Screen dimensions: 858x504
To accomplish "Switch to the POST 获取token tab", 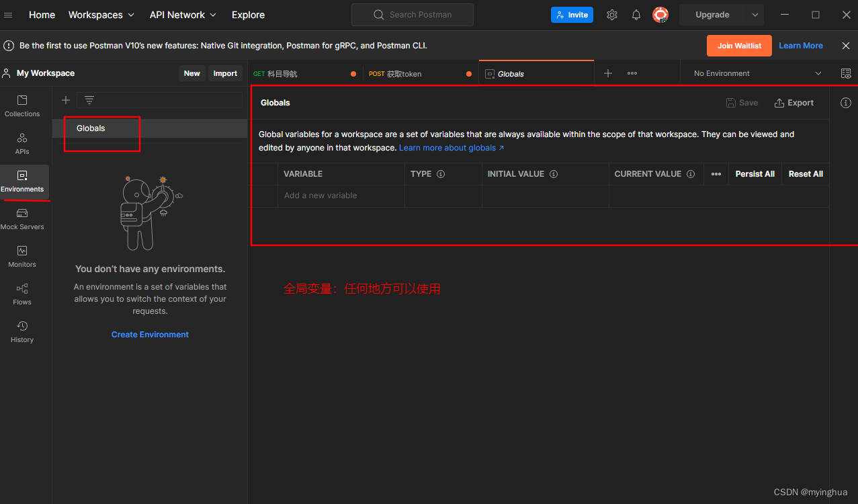I will [421, 74].
